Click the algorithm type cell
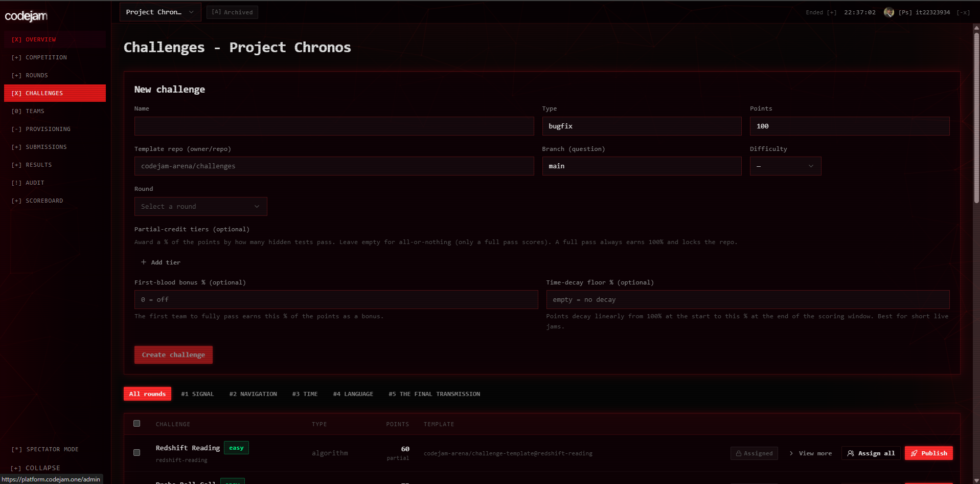 click(x=330, y=453)
